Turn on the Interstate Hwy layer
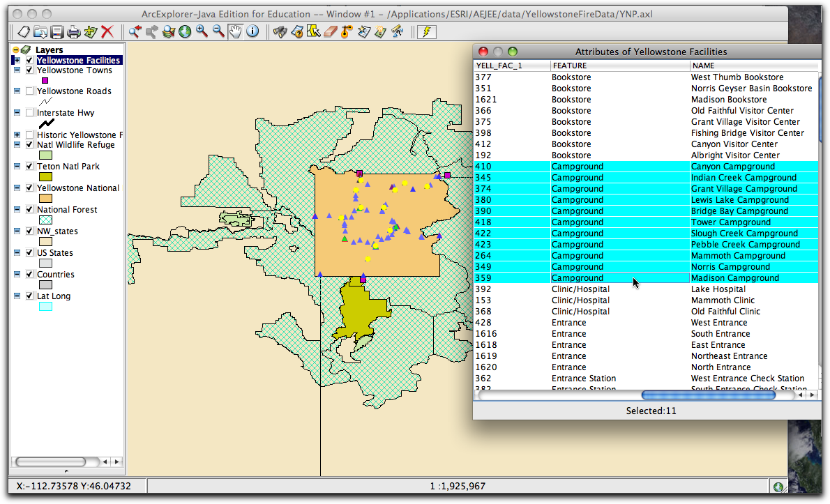The height and width of the screenshot is (504, 830). pos(29,113)
